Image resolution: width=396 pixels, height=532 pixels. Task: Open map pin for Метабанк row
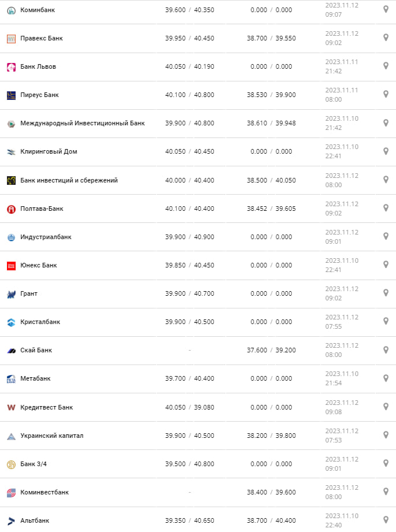pos(386,378)
